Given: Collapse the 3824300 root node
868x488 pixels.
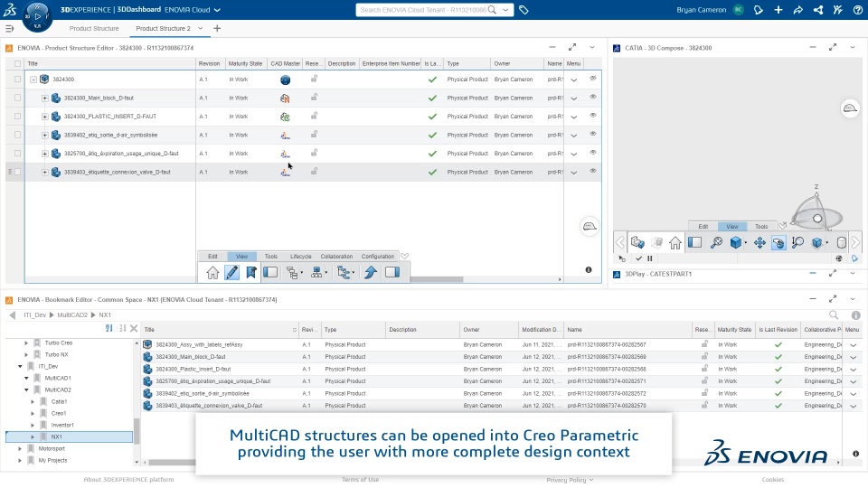Looking at the screenshot, I should pos(33,80).
